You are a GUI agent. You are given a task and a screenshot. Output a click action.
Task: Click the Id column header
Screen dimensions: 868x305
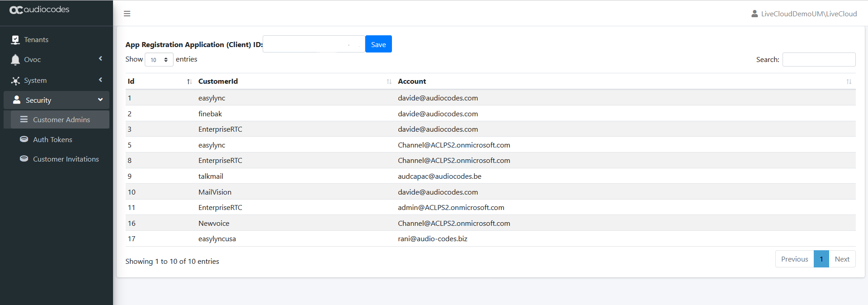pos(160,81)
